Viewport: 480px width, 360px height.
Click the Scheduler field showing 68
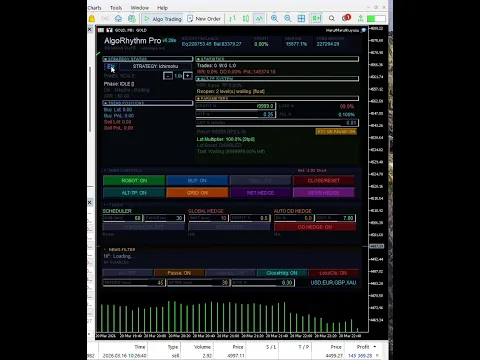[123, 218]
